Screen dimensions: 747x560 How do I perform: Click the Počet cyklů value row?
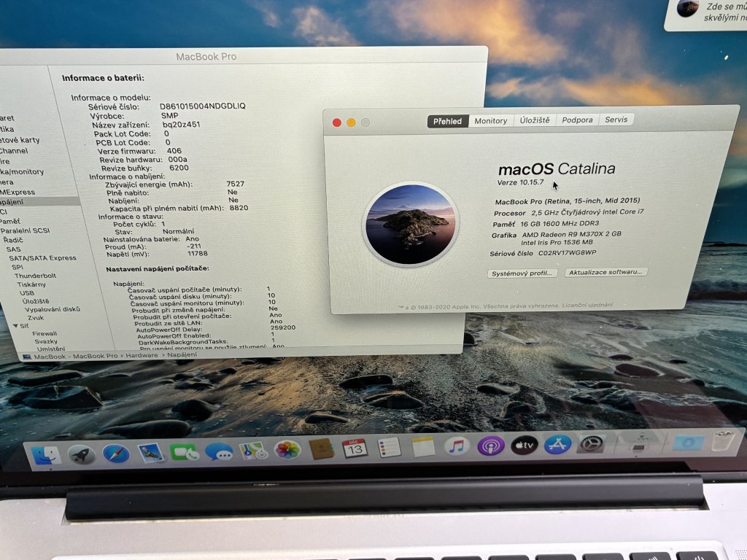click(x=139, y=224)
